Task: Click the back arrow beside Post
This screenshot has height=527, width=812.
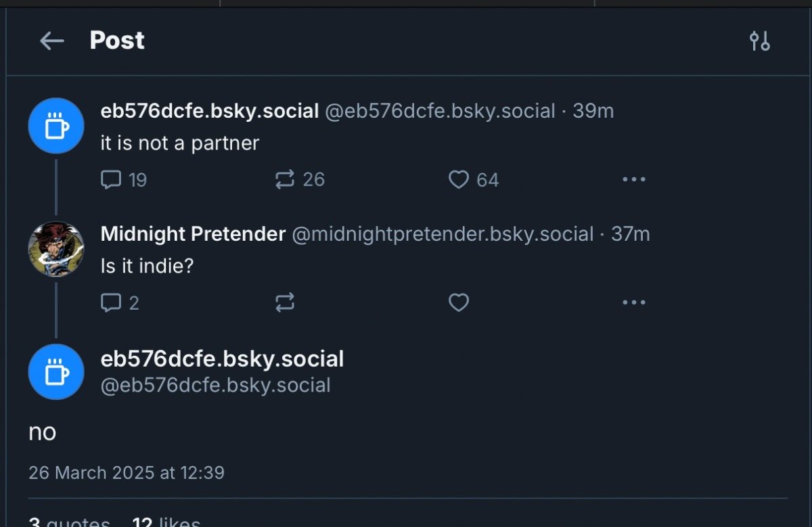Action: (51, 41)
